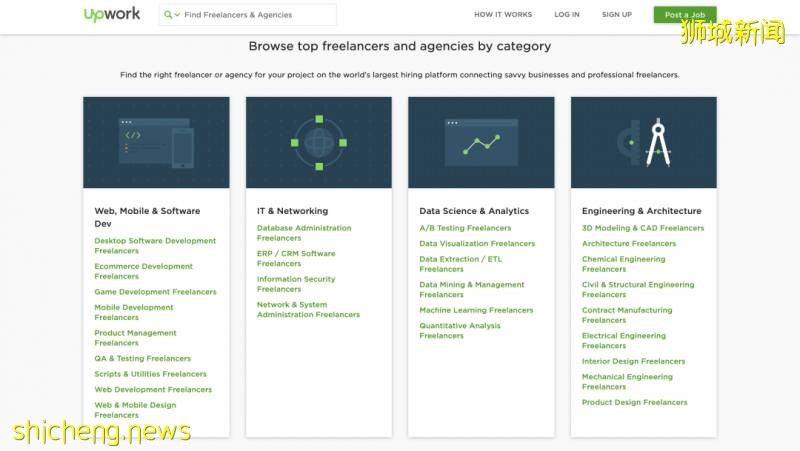The width and height of the screenshot is (800, 451).
Task: Click the Data Science line chart icon
Action: tap(481, 142)
